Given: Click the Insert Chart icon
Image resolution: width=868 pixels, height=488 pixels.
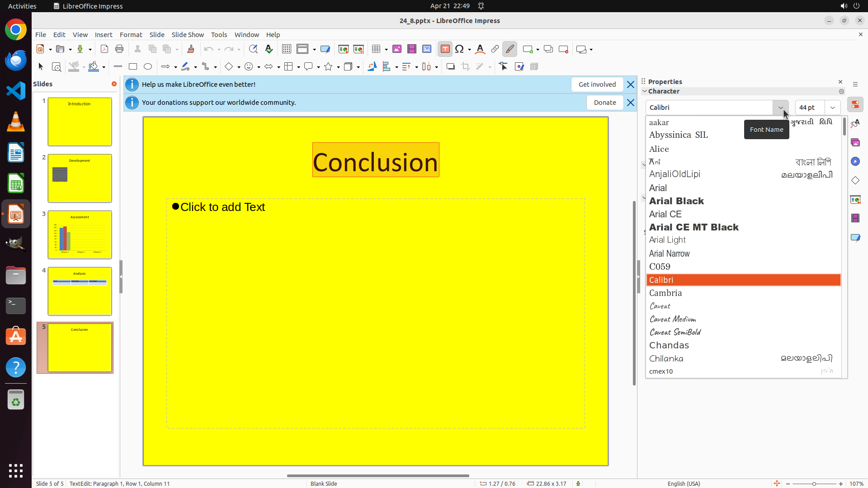Looking at the screenshot, I should [427, 49].
